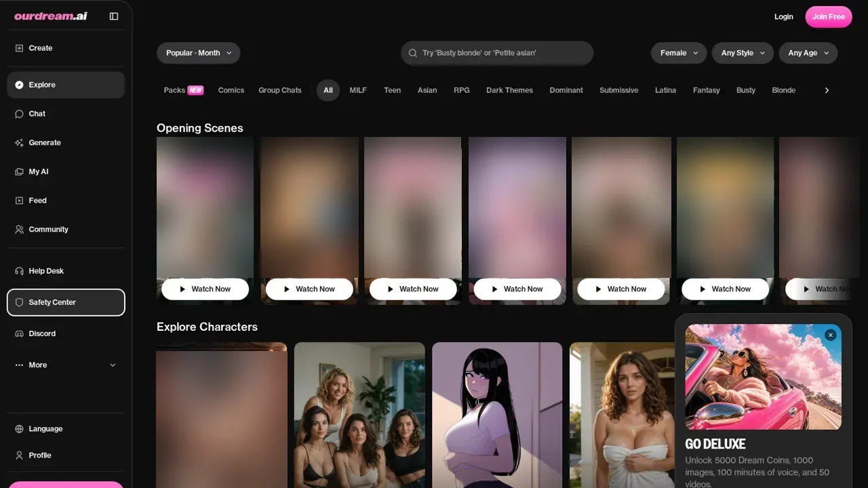This screenshot has height=488, width=868.
Task: Select the Fantasy category filter
Action: [x=707, y=90]
